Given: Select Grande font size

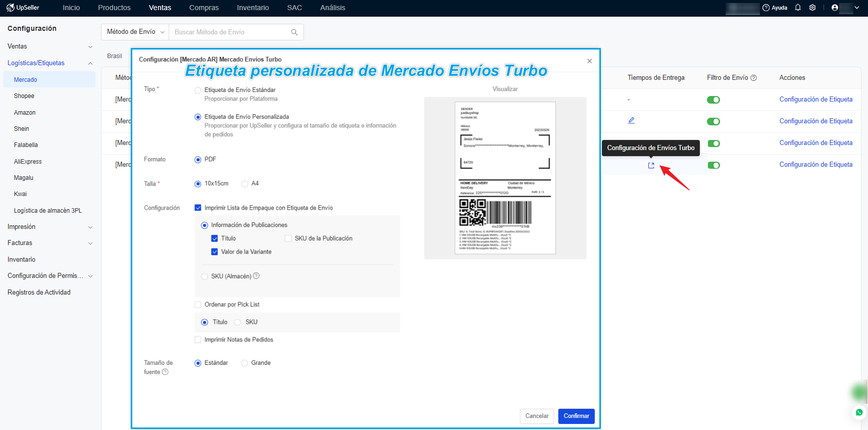Looking at the screenshot, I should point(244,363).
